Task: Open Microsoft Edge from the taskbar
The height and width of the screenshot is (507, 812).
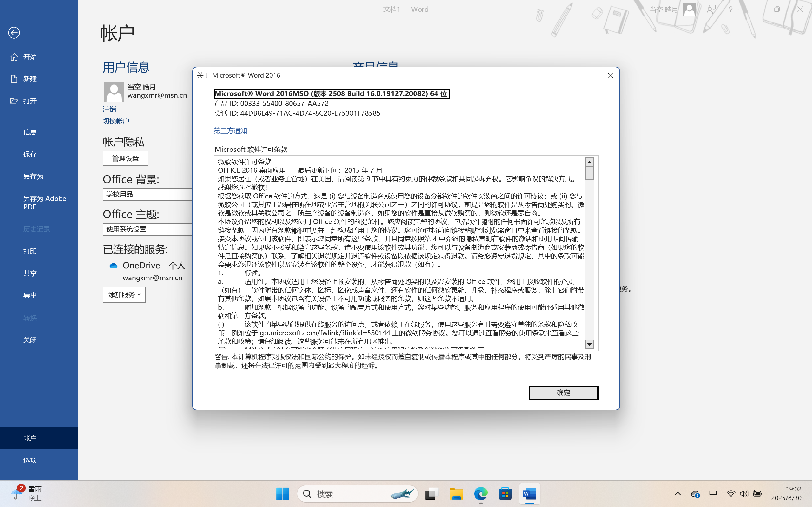Action: coord(481,494)
